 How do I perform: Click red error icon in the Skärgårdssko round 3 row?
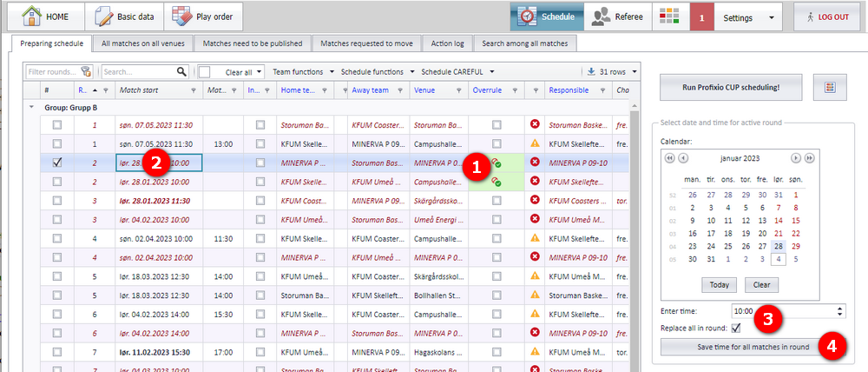click(x=535, y=200)
